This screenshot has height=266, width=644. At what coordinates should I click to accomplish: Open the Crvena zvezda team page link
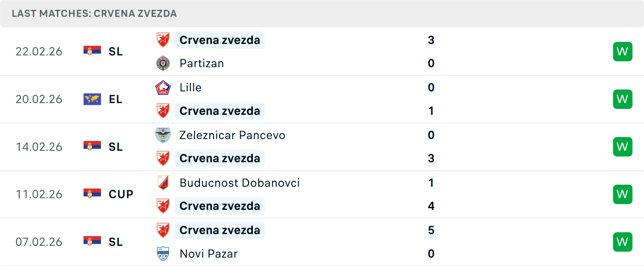tap(220, 40)
